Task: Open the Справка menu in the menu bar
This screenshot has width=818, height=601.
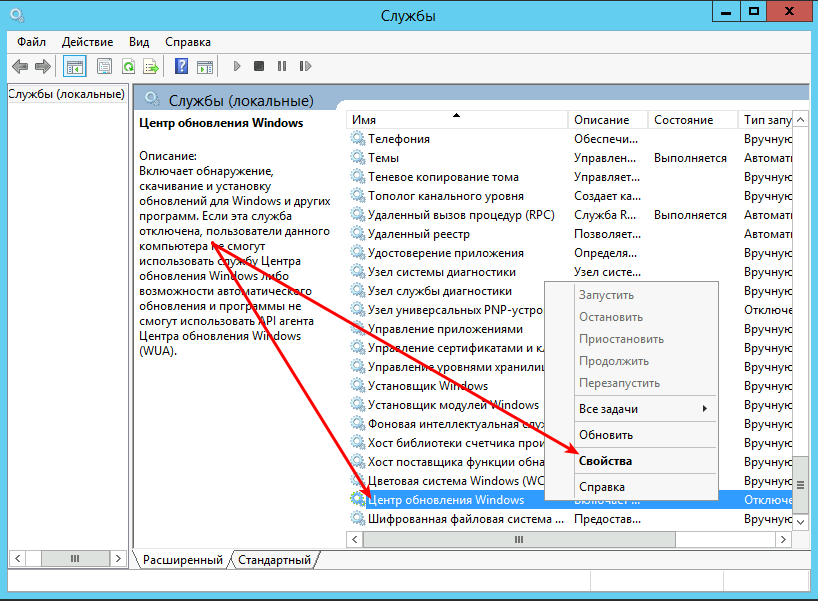Action: point(188,42)
